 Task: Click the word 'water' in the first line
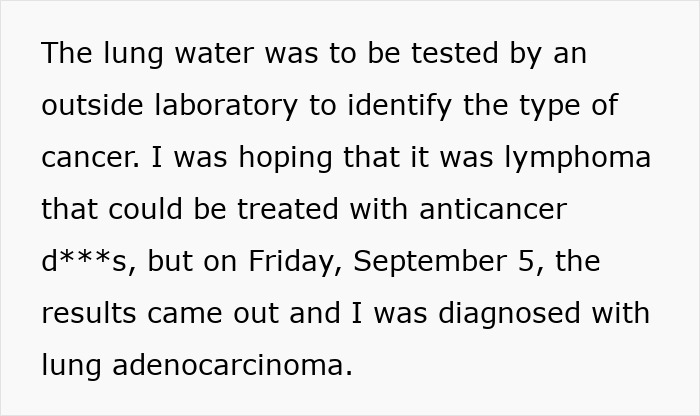coord(214,54)
